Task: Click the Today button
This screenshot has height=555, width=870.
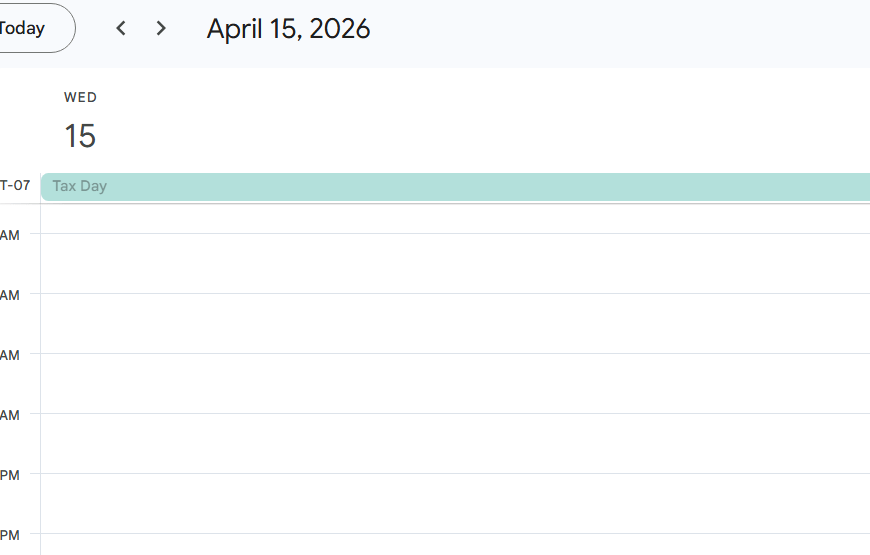Action: click(x=28, y=28)
